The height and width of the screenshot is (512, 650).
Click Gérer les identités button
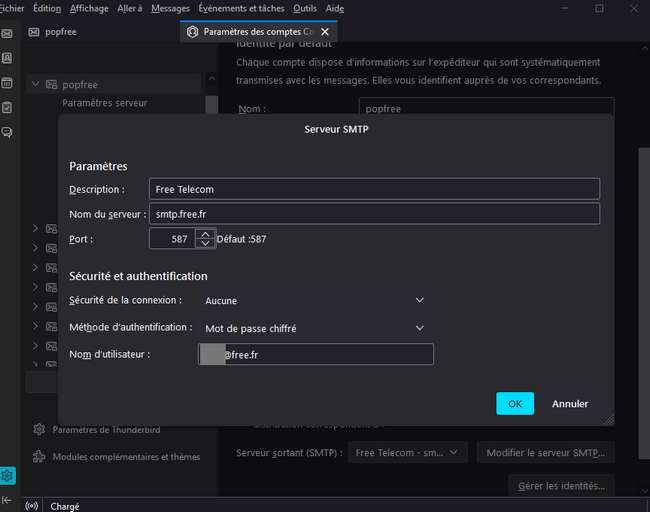[x=561, y=485]
